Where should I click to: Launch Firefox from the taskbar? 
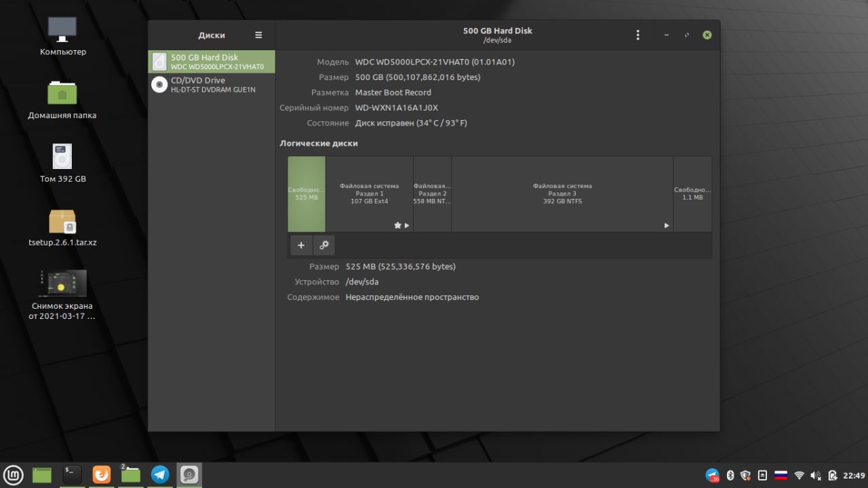point(101,474)
